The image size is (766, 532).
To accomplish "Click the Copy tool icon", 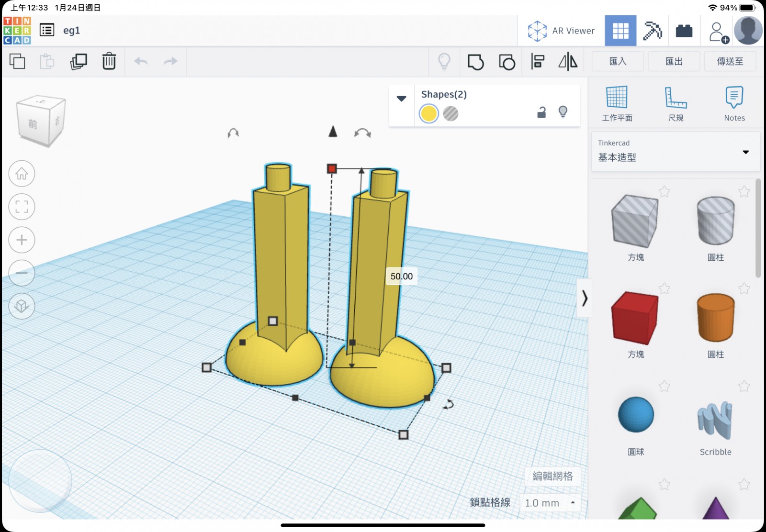I will click(x=18, y=61).
